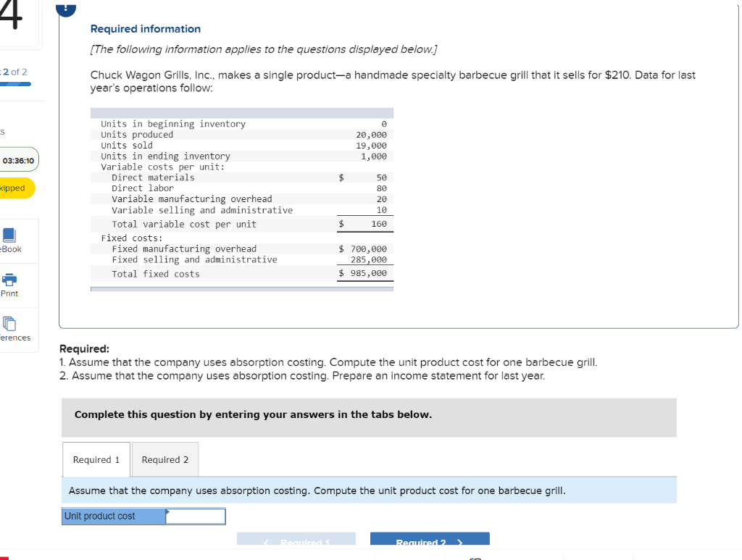This screenshot has height=560, width=742.
Task: Switch to the Required 1 tab
Action: click(96, 460)
